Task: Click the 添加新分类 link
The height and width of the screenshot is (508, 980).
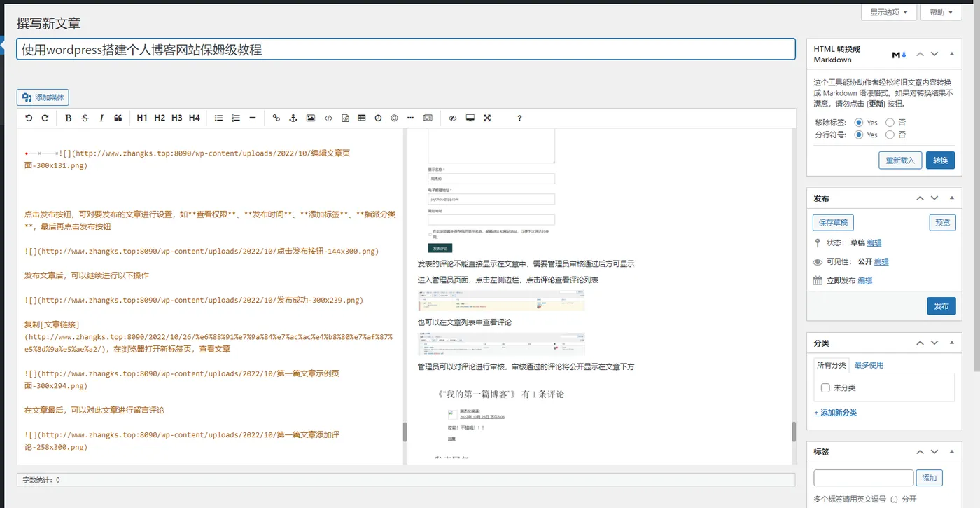Action: 835,413
